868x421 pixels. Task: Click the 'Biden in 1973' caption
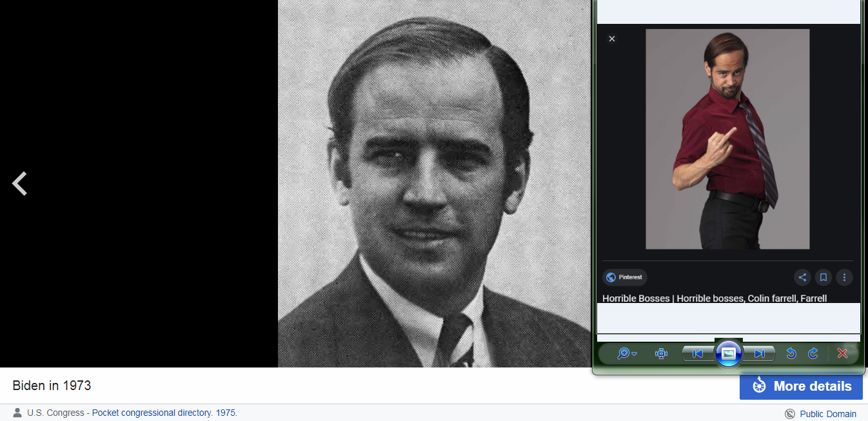tap(52, 386)
